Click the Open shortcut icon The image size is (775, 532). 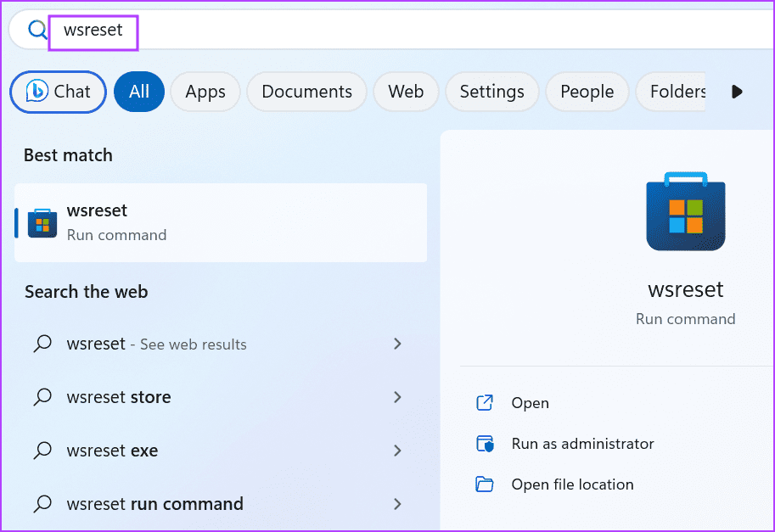pos(486,402)
